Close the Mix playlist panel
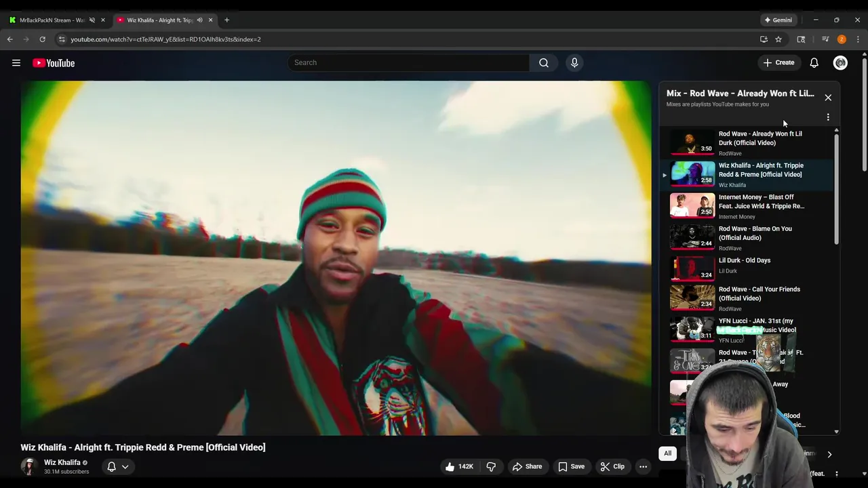868x488 pixels. (828, 98)
